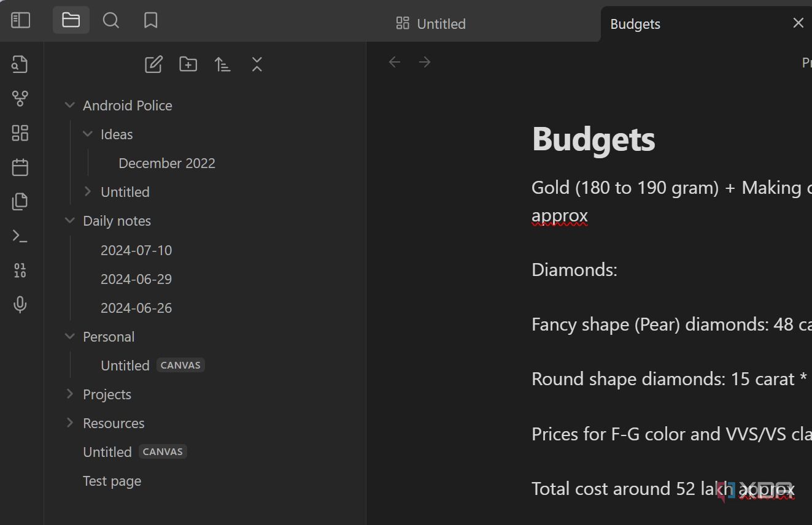Open the Test page note
The width and height of the screenshot is (812, 525).
point(112,481)
